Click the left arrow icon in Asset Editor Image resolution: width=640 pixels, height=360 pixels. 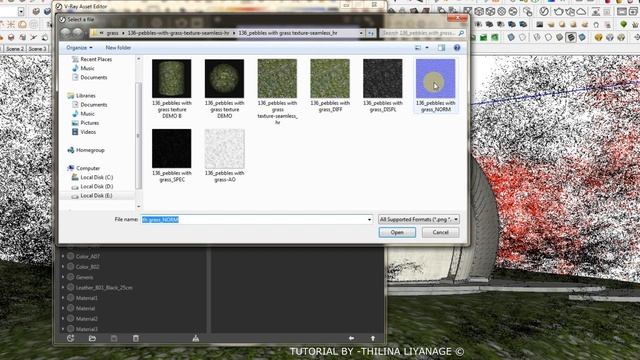(351, 338)
